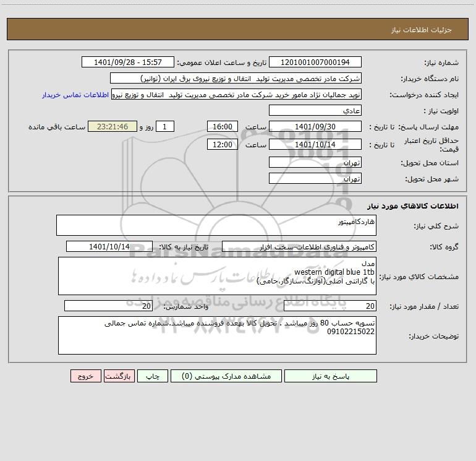Click the 'تاریخ و ساعت اعلان عمومی:' label
Viewport: 476px width, 461px height.
pos(222,63)
